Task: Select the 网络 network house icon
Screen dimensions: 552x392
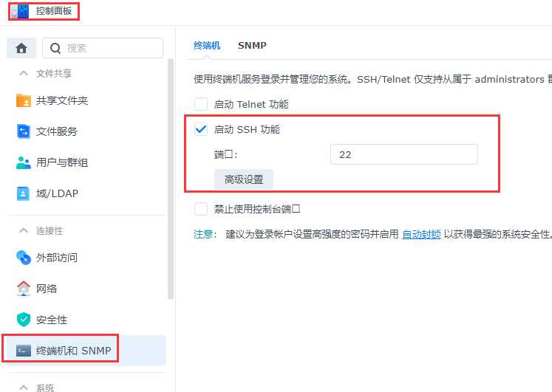Action: click(x=24, y=289)
